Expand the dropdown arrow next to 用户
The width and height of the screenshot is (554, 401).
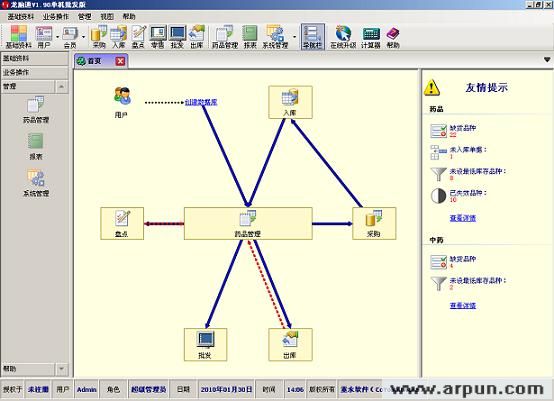tap(58, 37)
